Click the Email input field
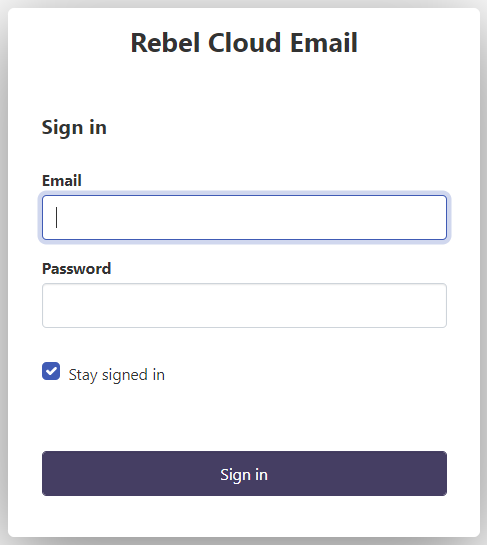 tap(244, 218)
